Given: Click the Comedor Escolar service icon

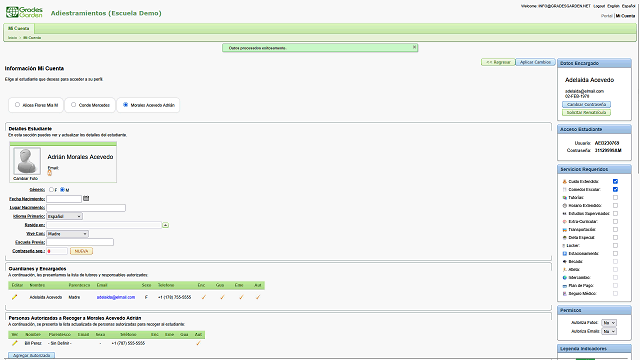Looking at the screenshot, I should (564, 189).
